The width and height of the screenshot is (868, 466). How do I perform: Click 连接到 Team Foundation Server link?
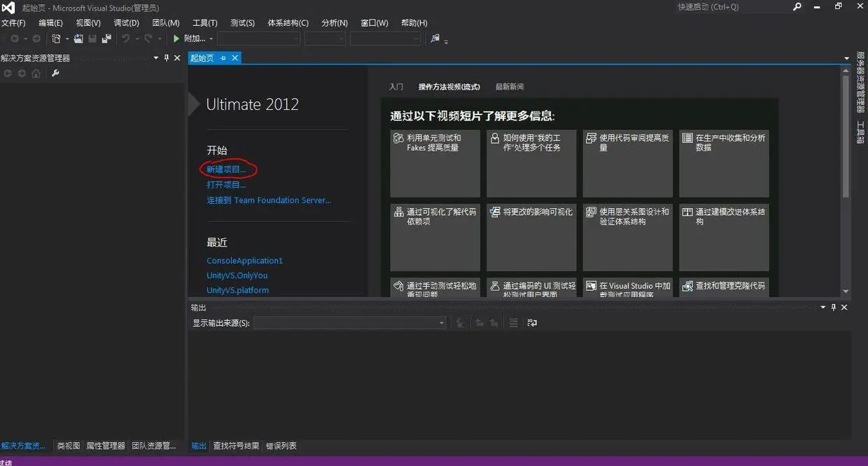pos(269,200)
